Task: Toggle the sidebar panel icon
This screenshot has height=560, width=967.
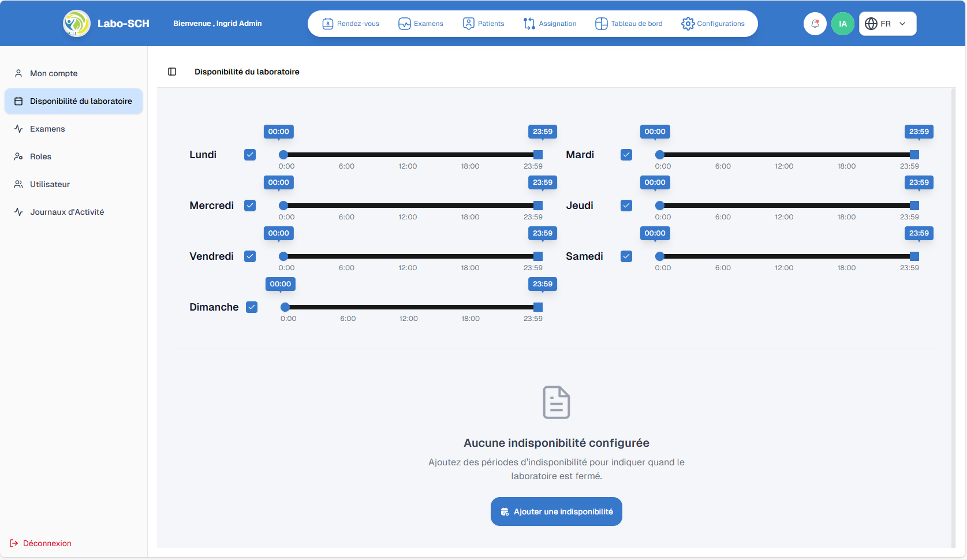Action: click(172, 72)
